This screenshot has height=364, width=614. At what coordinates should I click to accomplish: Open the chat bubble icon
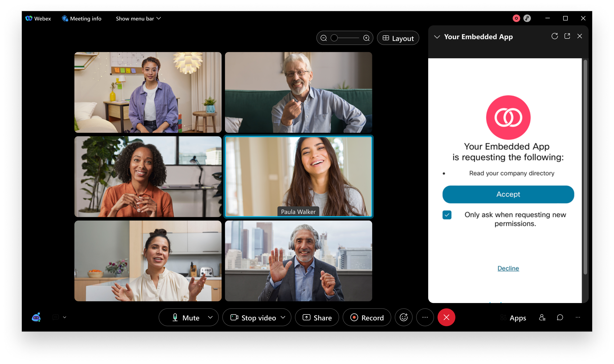pyautogui.click(x=560, y=317)
